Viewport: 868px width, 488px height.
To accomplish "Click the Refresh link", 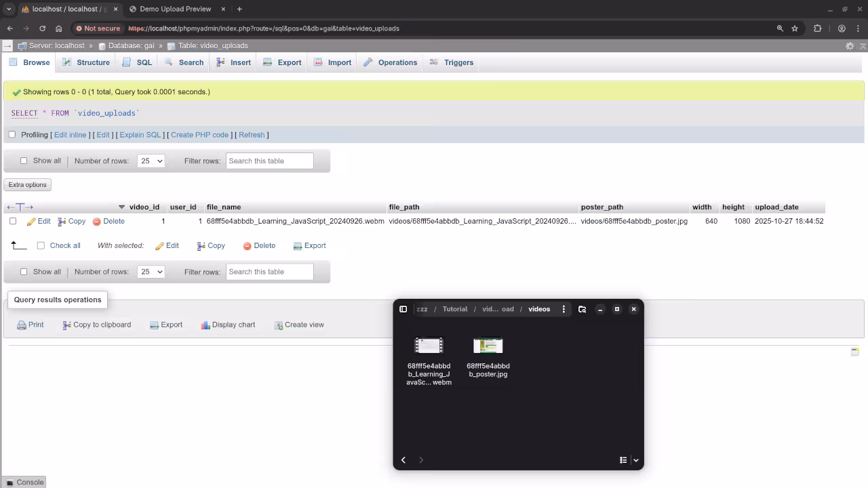I will [x=252, y=134].
